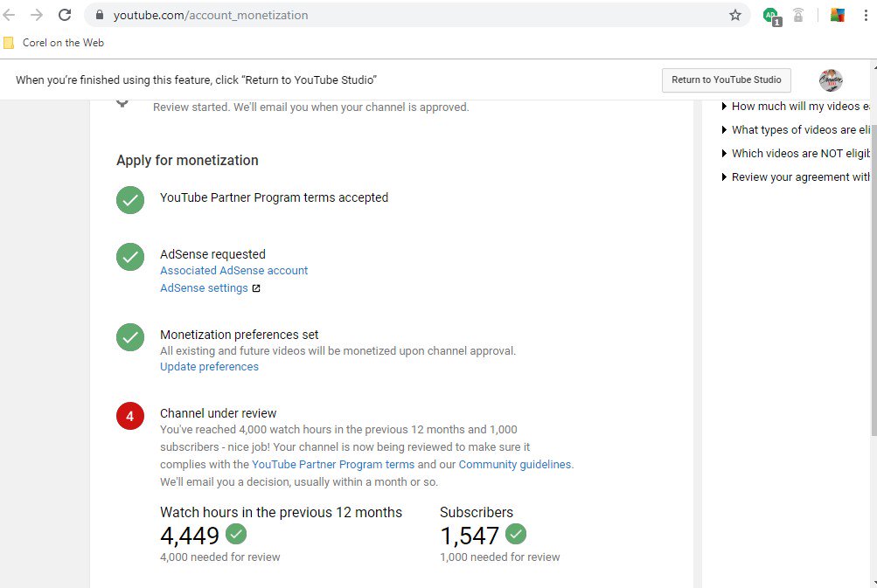Screen dimensions: 877x588
Task: Click '1,000 needed for review' text
Action: 499,557
